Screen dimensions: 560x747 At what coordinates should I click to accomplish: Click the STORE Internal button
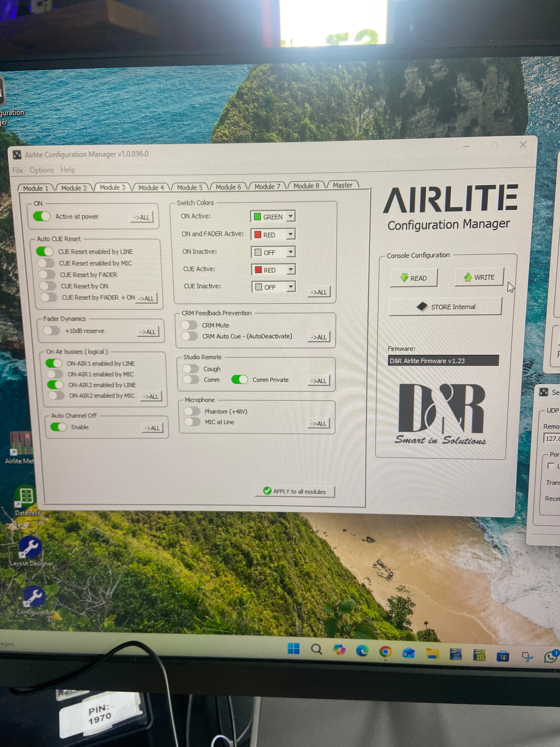tap(446, 307)
